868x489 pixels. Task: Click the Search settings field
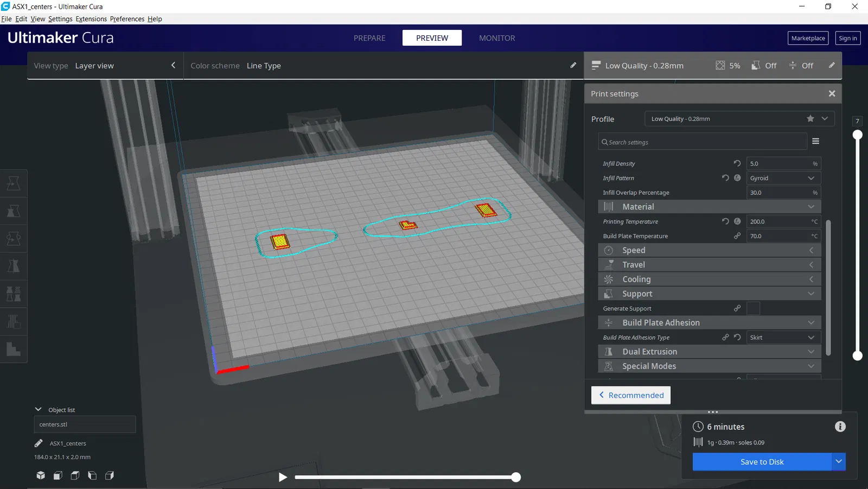pos(703,142)
